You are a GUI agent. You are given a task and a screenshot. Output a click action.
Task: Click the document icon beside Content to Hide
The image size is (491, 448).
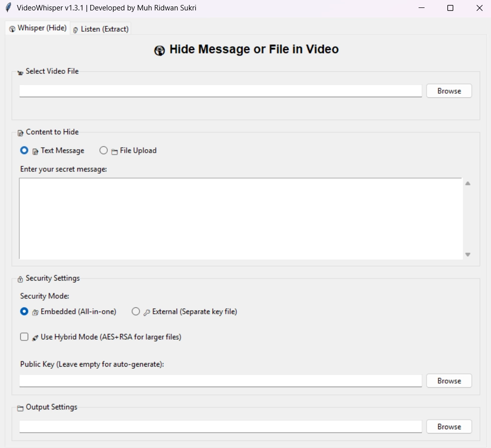(20, 132)
